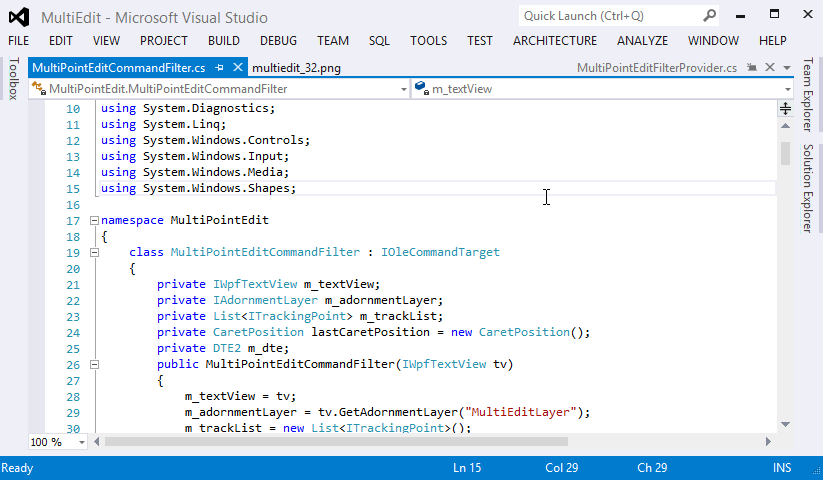Collapse the namespace MultiPointEdit block

coord(94,220)
